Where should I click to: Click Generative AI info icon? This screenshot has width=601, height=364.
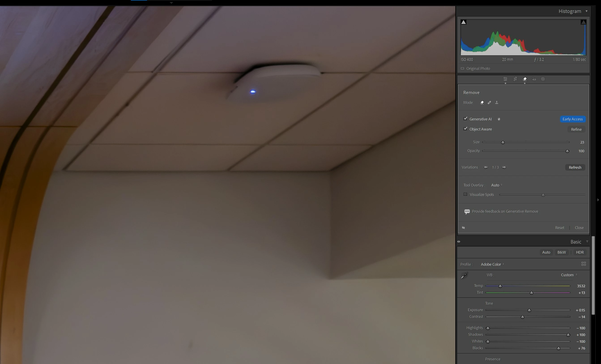tap(499, 119)
